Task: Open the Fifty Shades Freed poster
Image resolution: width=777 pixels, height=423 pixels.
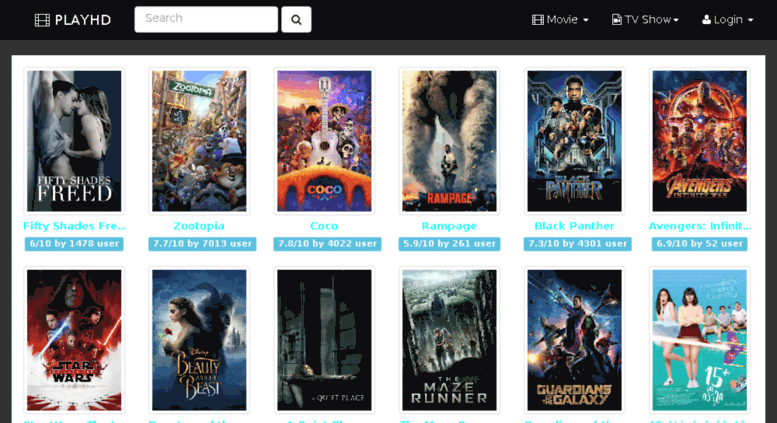Action: 74,141
